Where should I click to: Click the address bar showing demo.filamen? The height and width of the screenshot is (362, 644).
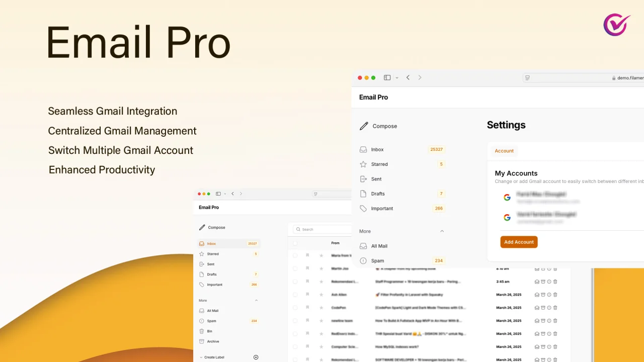pos(584,78)
